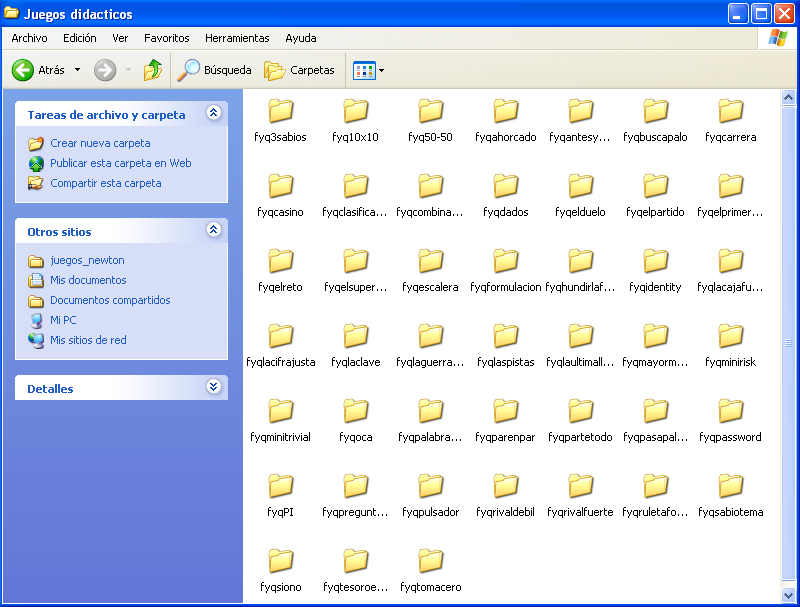Expand the Detalles panel
This screenshot has height=607, width=800.
point(213,388)
